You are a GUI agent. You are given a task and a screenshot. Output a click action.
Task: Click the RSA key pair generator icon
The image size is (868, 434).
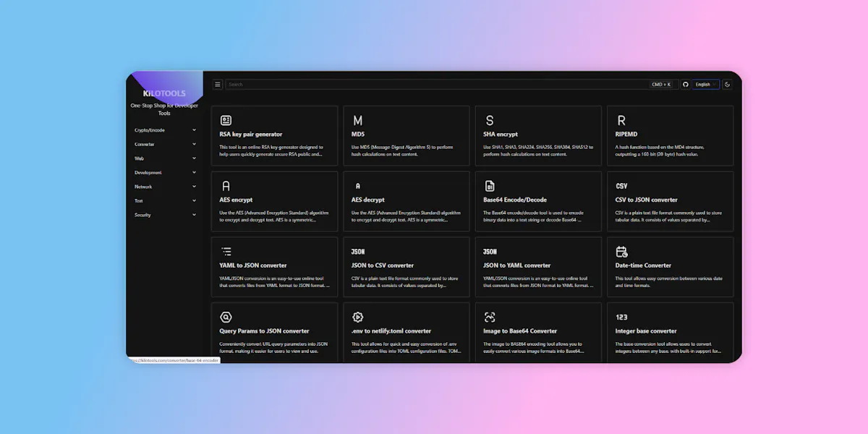tap(226, 120)
